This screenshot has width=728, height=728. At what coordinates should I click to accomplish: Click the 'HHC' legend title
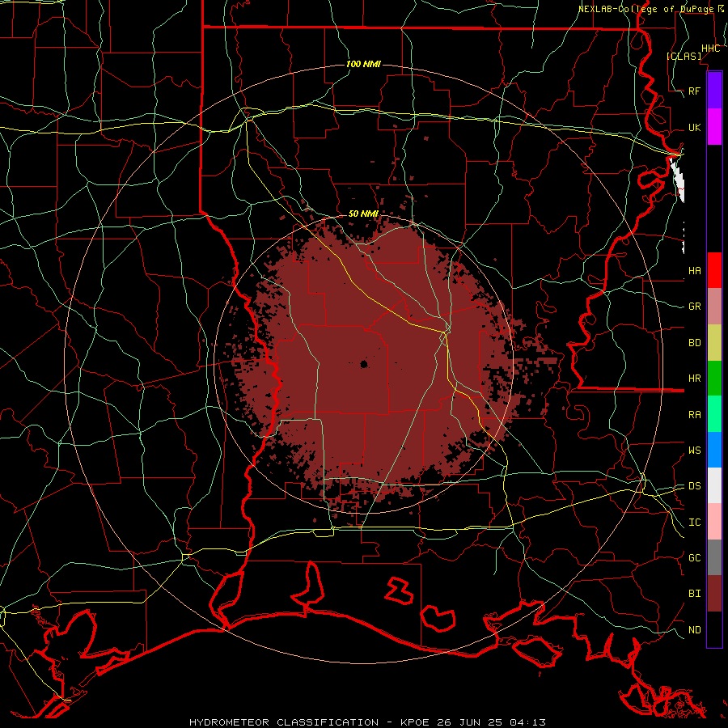pyautogui.click(x=710, y=49)
